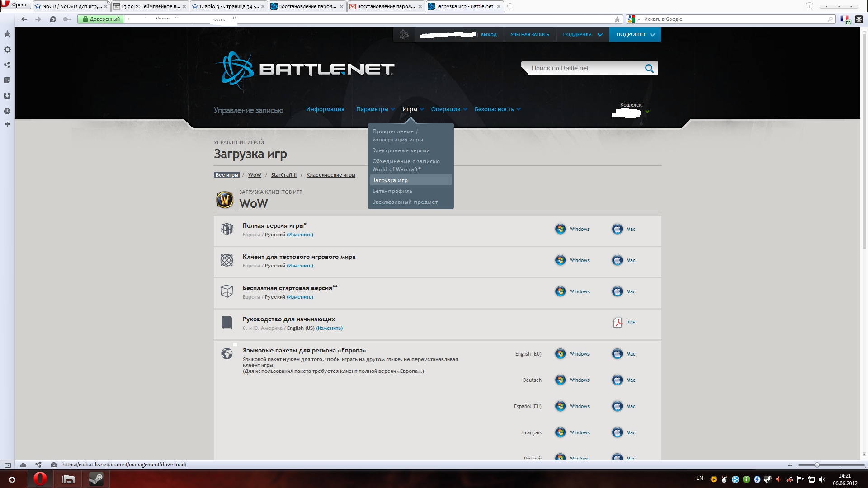
Task: Select Прикрепление / конвертация игры entry
Action: click(410, 136)
